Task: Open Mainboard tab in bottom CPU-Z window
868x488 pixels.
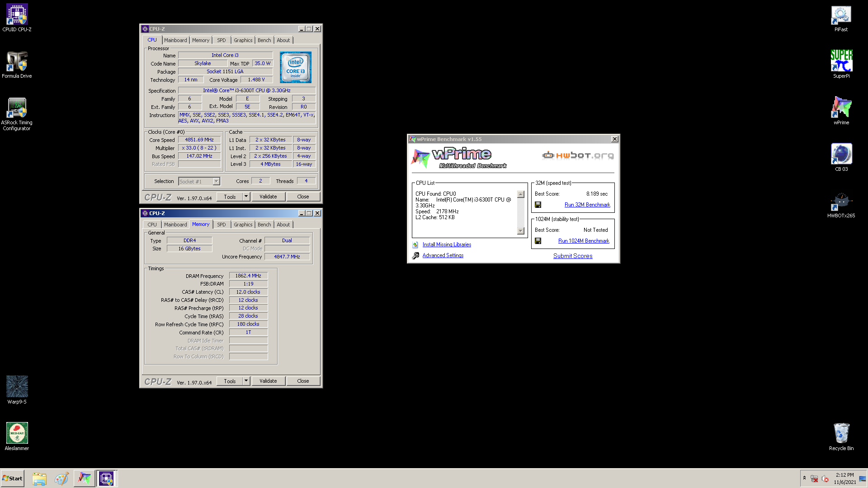Action: [175, 225]
